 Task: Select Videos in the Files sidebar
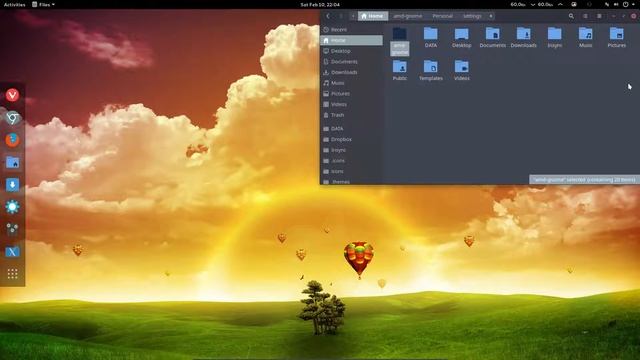tap(351, 104)
